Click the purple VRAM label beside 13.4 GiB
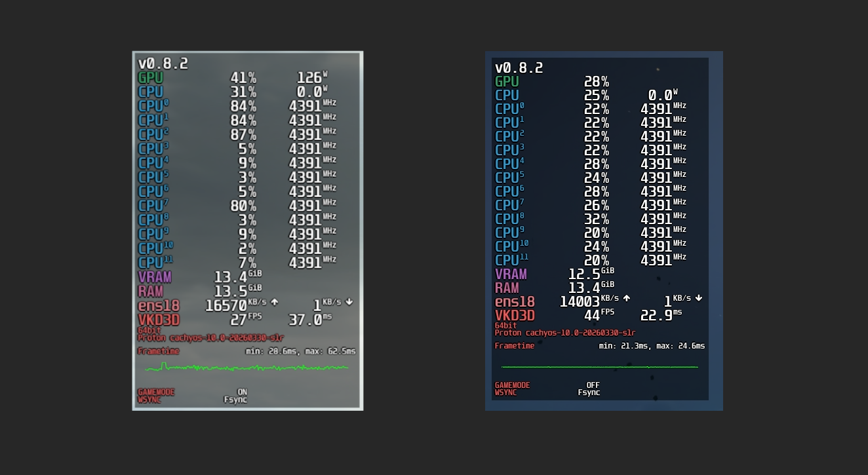 point(155,276)
